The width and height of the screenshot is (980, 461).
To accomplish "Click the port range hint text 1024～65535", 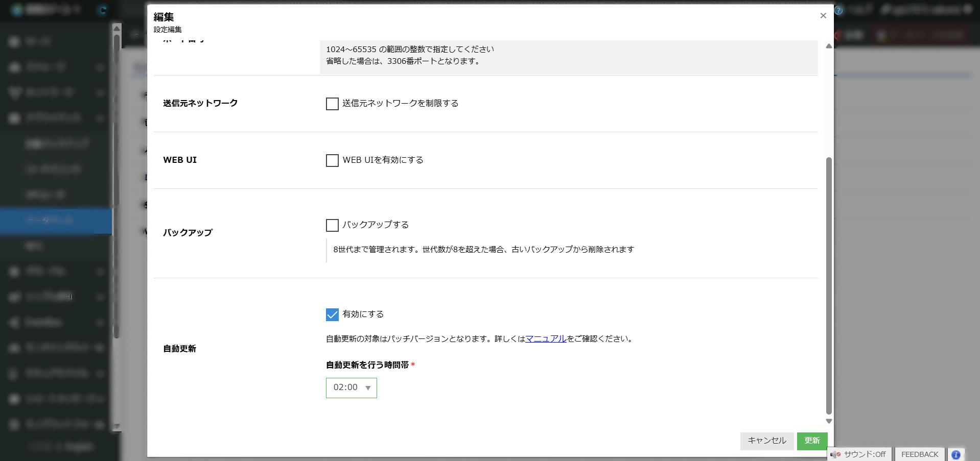I will pyautogui.click(x=410, y=49).
